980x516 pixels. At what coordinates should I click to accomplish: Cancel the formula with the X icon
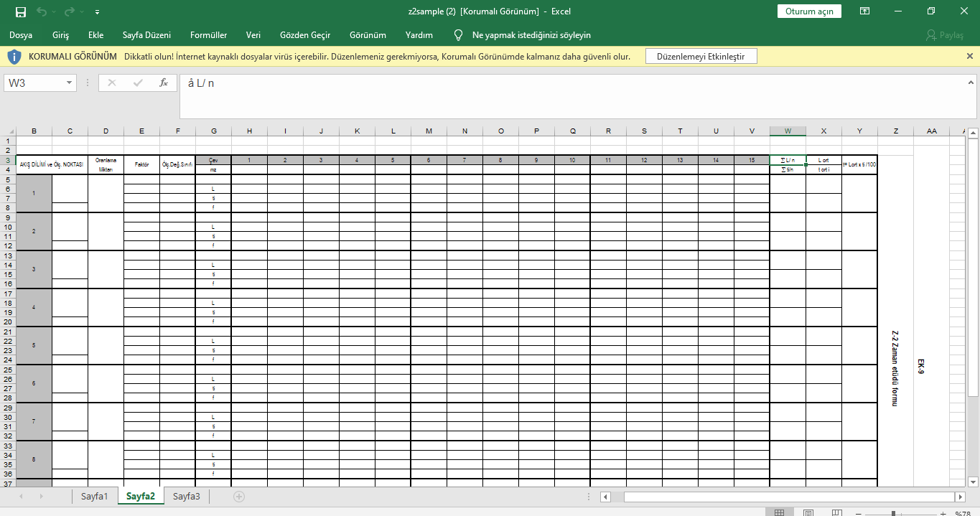click(x=111, y=83)
